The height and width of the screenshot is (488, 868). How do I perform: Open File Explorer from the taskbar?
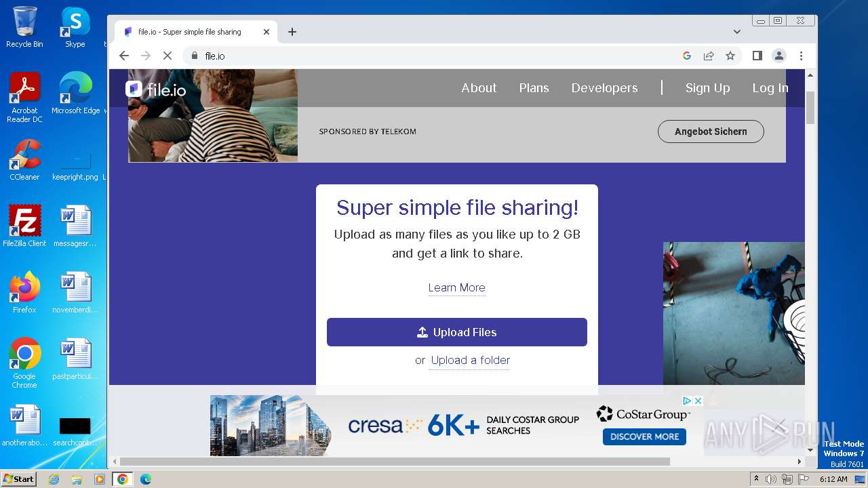(x=77, y=479)
